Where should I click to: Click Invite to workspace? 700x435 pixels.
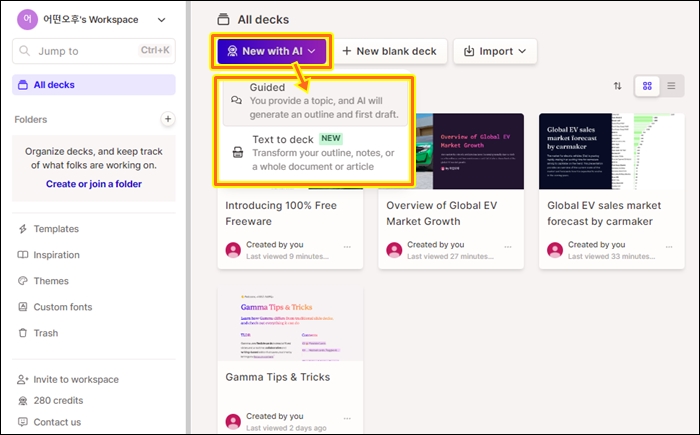coord(68,380)
